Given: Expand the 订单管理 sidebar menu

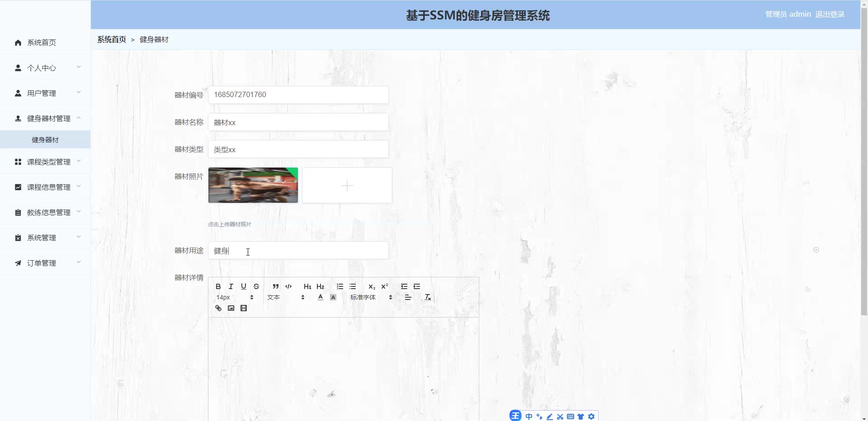Looking at the screenshot, I should (45, 263).
